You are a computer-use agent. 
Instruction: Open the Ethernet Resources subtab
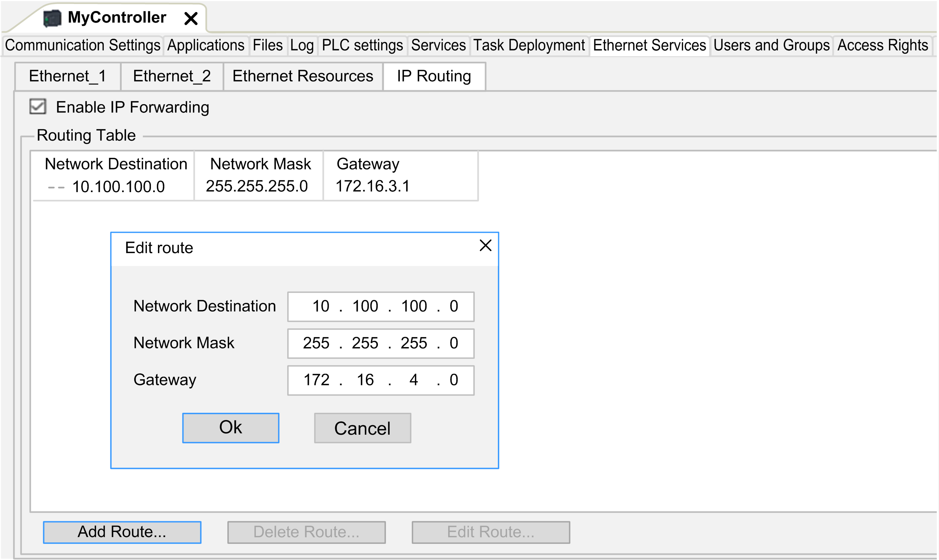302,76
